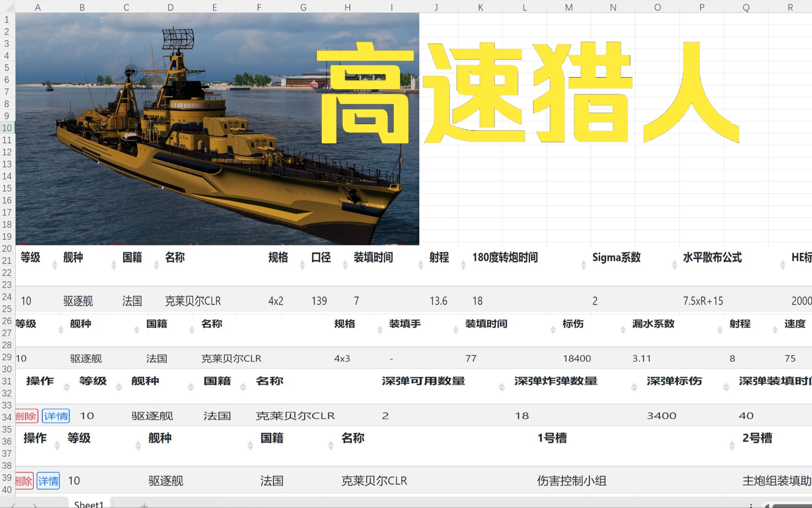Click value 77 under 装填时间 in row 29
This screenshot has width=812, height=508.
click(471, 358)
